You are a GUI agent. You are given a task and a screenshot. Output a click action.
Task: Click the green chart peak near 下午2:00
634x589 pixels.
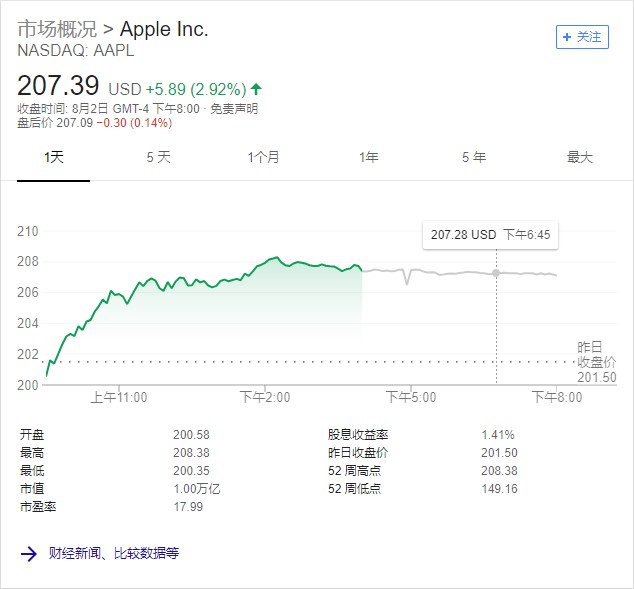277,258
